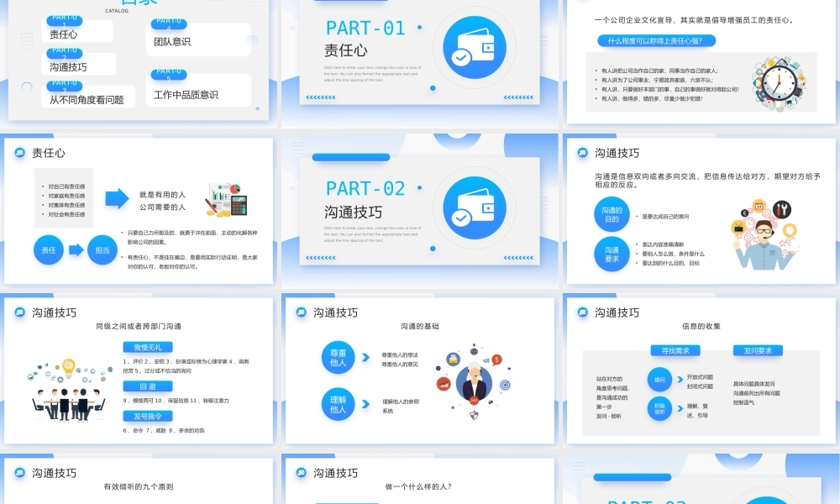This screenshot has height=504, width=840.
Task: Click the 发问要求 label
Action: pyautogui.click(x=758, y=351)
